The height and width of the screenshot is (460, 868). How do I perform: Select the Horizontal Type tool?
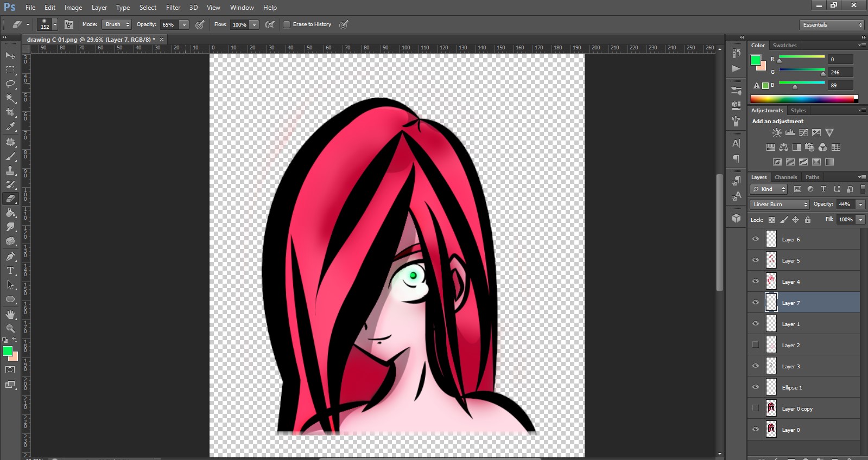[x=10, y=271]
